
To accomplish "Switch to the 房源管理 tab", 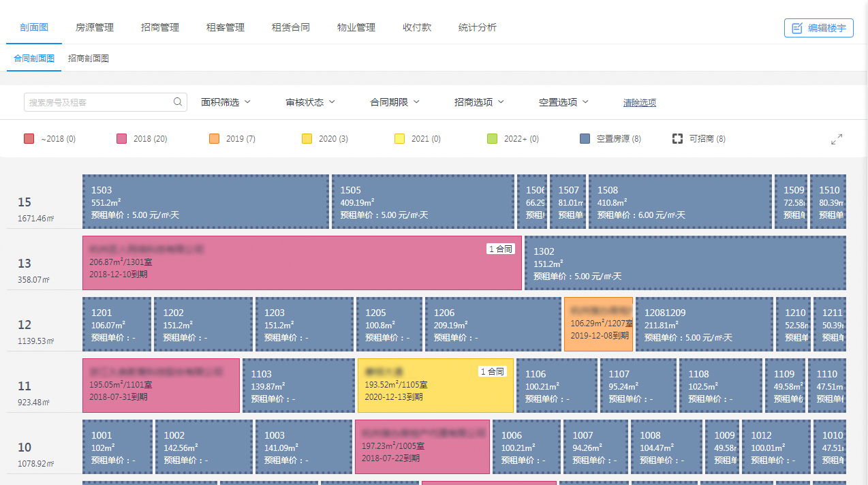I will point(95,28).
